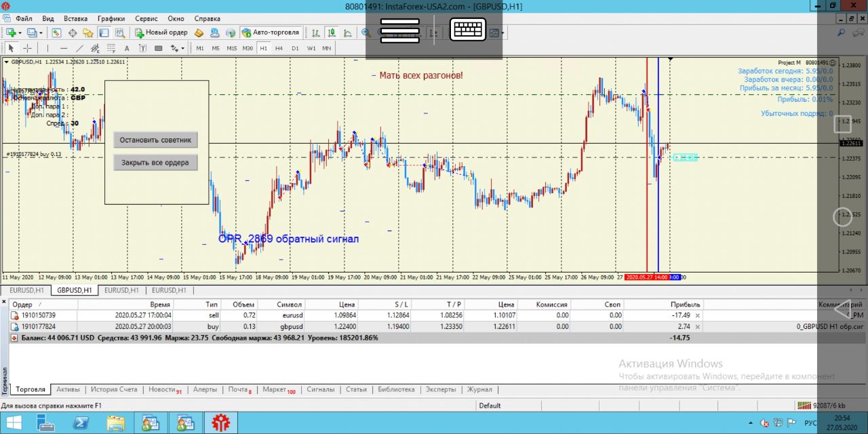
Task: Open the Windows Start menu
Action: tap(14, 423)
